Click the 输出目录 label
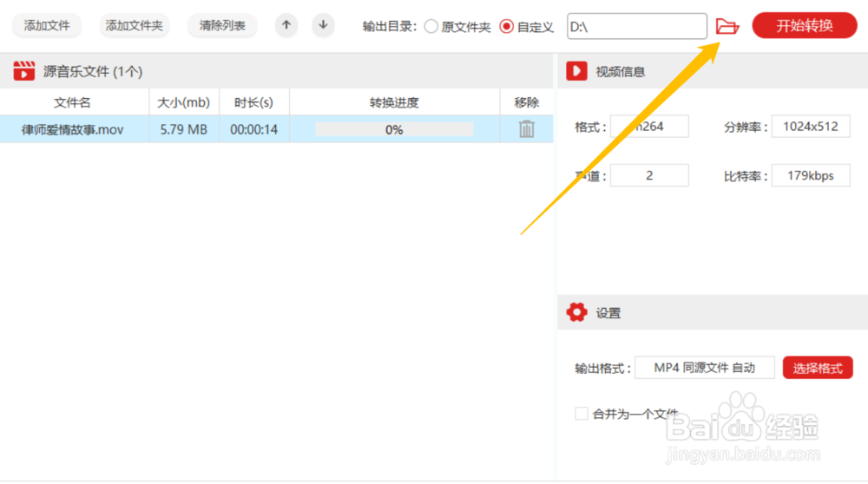Screen dimensions: 868x484 coord(390,27)
